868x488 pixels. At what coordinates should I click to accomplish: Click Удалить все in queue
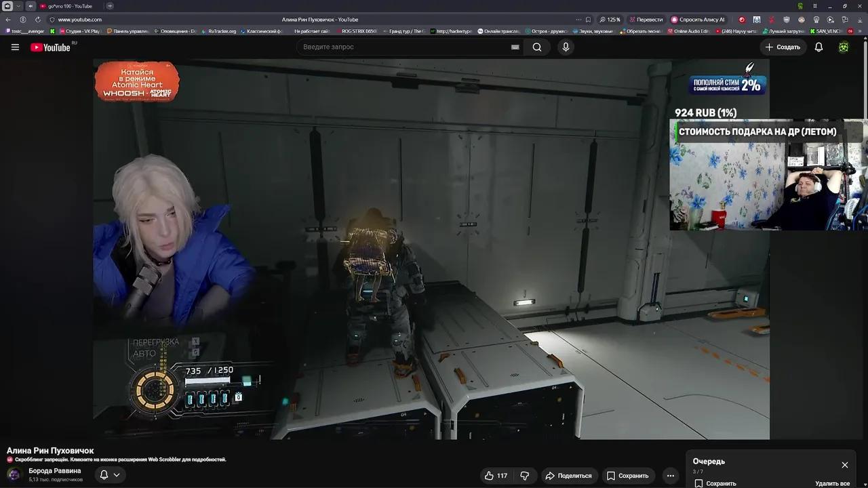pyautogui.click(x=832, y=483)
